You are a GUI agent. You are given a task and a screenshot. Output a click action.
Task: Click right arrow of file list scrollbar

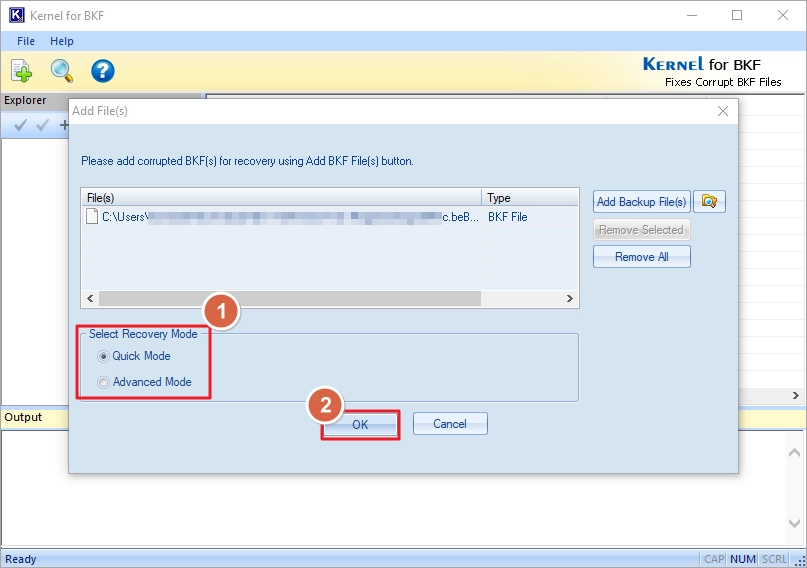(x=569, y=298)
